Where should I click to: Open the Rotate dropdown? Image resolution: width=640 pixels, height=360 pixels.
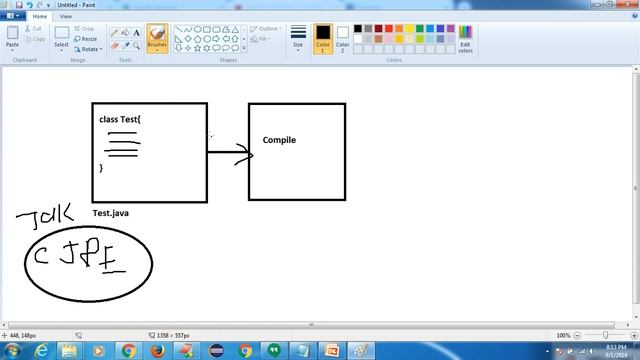(x=88, y=49)
